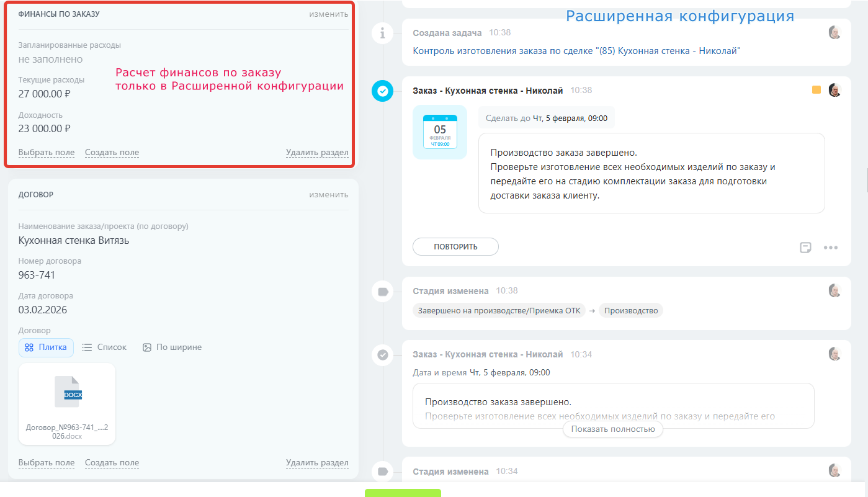The height and width of the screenshot is (497, 868).
Task: Click "Выбрать поле" in the "Договор" section
Action: [x=47, y=462]
